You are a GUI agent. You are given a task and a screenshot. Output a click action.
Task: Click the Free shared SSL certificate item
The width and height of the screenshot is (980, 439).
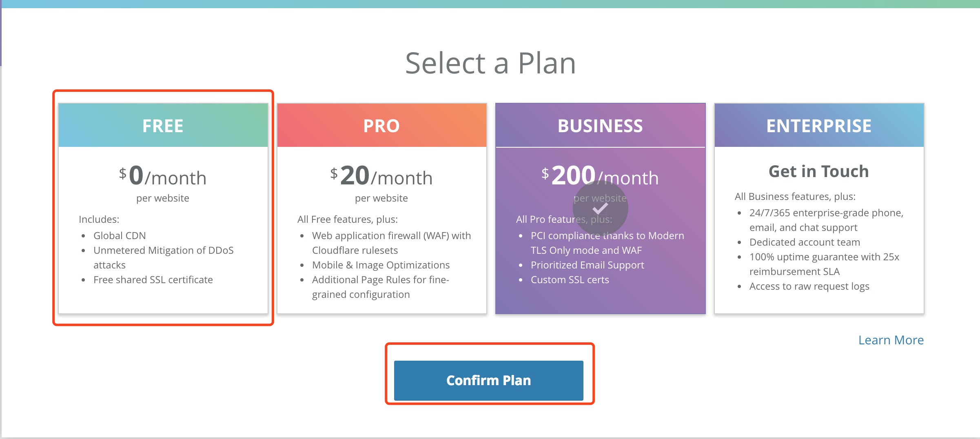click(x=153, y=279)
